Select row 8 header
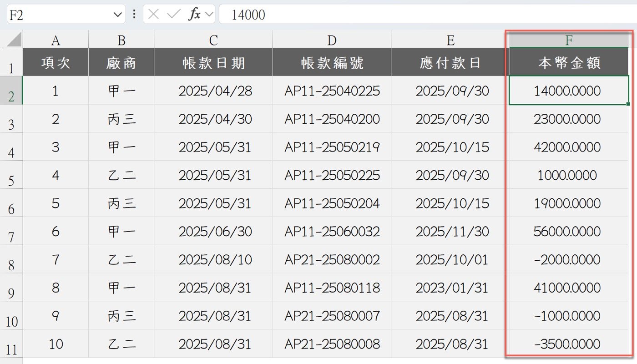The image size is (637, 364). pos(11,259)
